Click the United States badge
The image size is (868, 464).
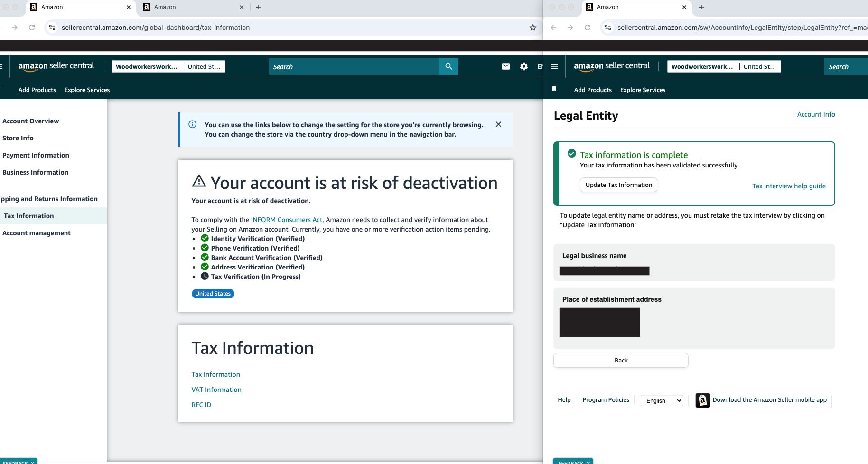pyautogui.click(x=213, y=294)
